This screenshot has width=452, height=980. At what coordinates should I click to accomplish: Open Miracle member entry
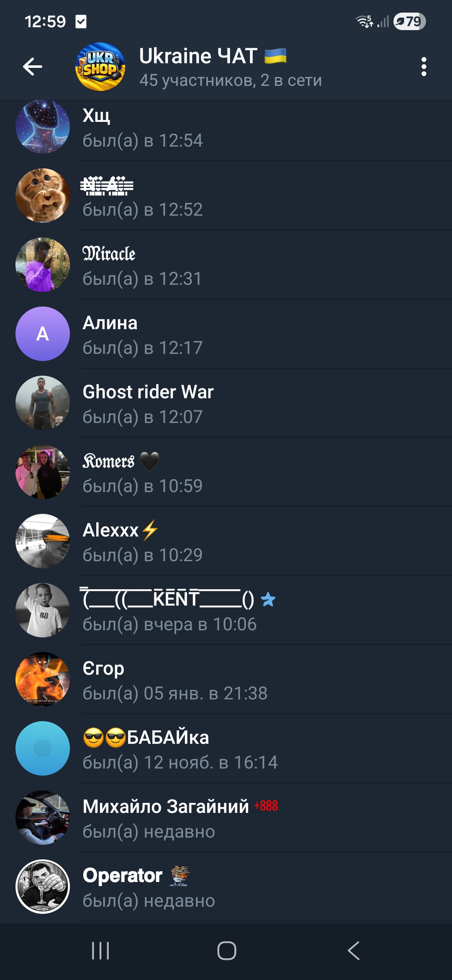[226, 265]
